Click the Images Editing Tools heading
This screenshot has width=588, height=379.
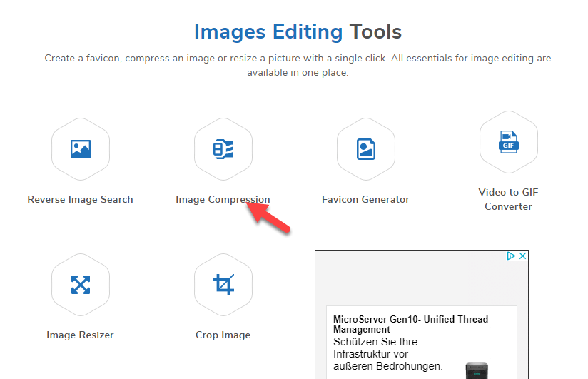[298, 31]
